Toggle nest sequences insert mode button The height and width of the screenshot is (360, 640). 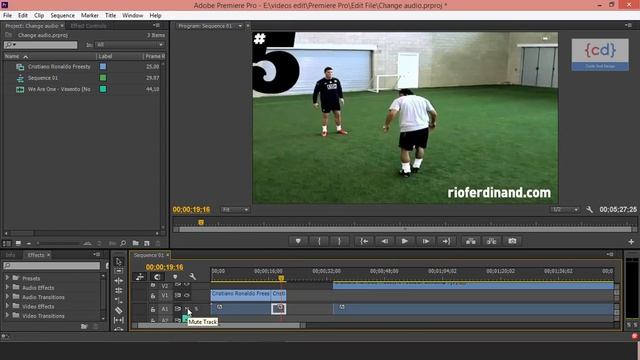click(140, 277)
